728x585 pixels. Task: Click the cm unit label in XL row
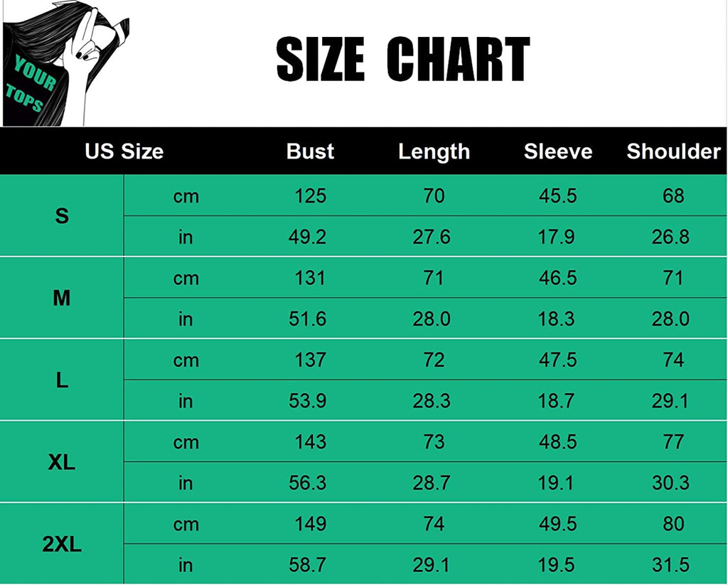186,442
